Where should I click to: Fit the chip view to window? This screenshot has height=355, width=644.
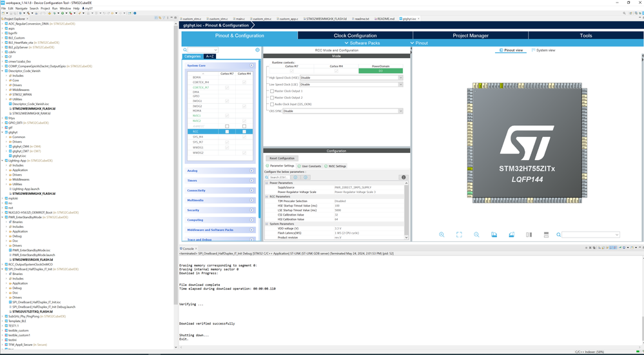click(459, 235)
